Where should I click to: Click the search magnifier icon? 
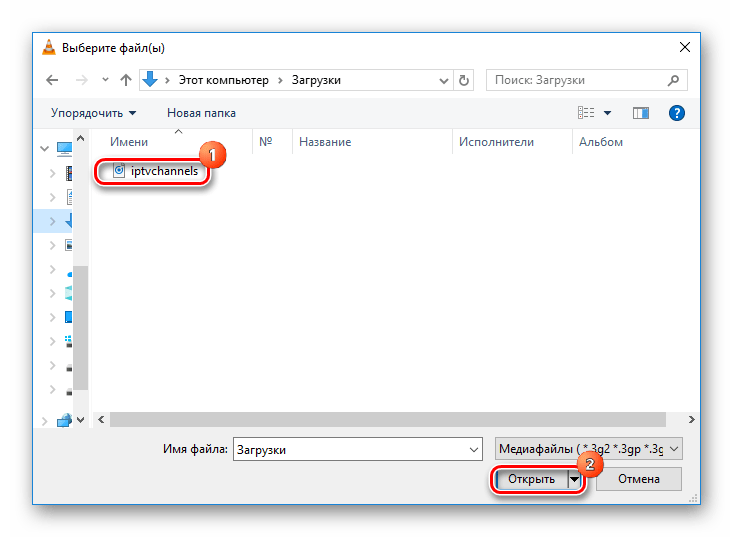[x=673, y=80]
